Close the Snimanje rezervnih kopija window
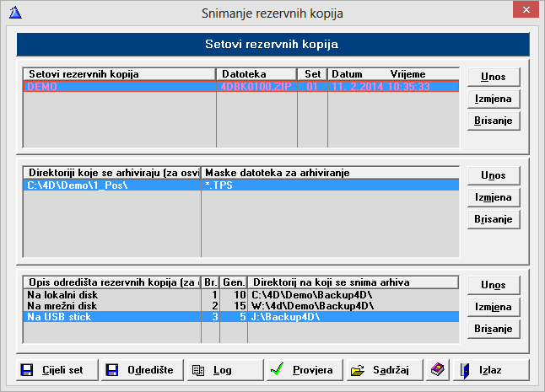Screen dimensions: 545x392 click(x=526, y=10)
